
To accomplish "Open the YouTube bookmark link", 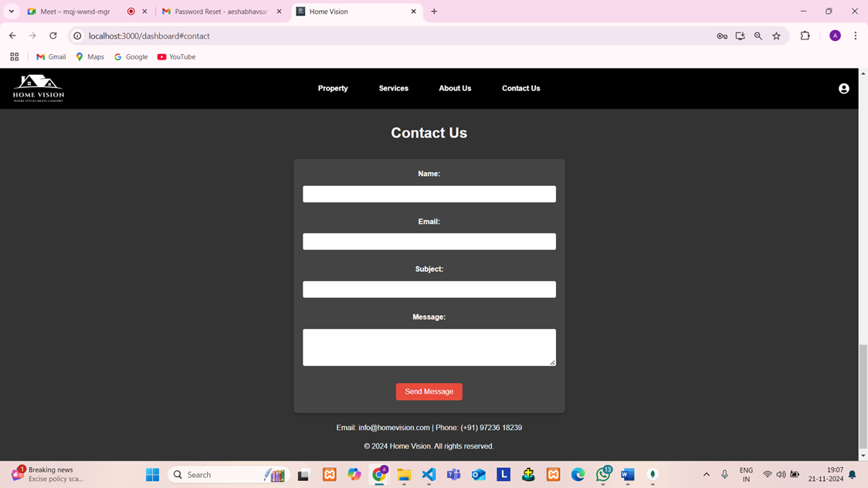I will (x=176, y=57).
